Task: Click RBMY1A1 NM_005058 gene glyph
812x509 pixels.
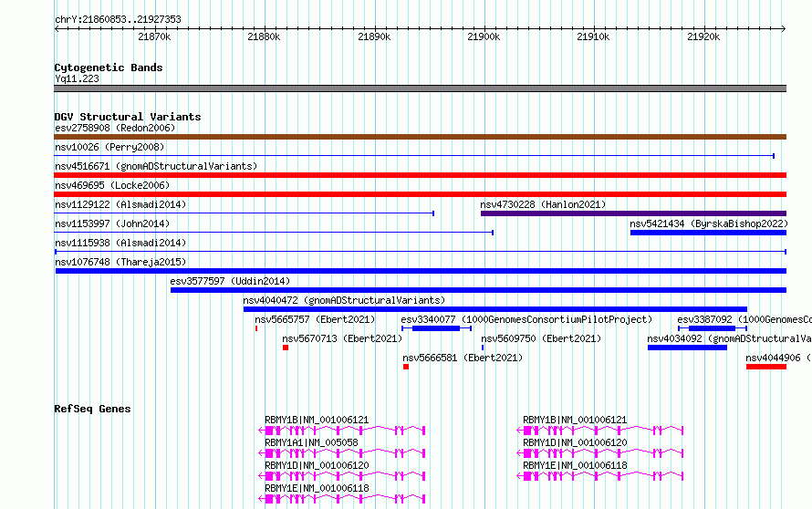Action: [342, 453]
